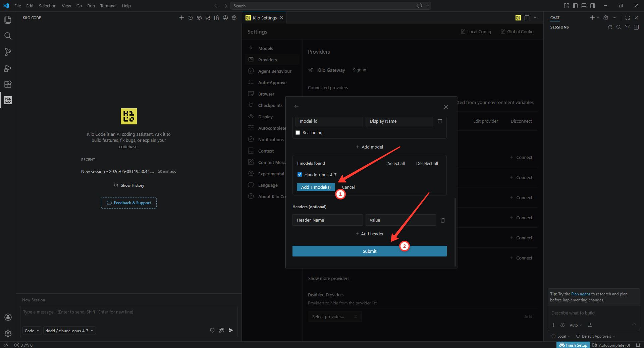Open the chat dropdown next to the search bar

(x=427, y=6)
